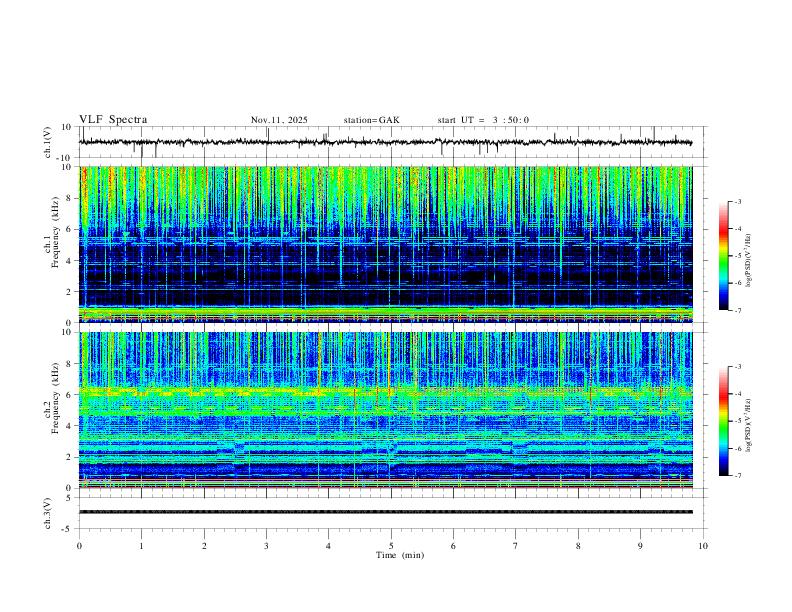This screenshot has width=792, height=612.
Task: Click the "-3" tick on ch.1 color bar
Action: tap(738, 201)
